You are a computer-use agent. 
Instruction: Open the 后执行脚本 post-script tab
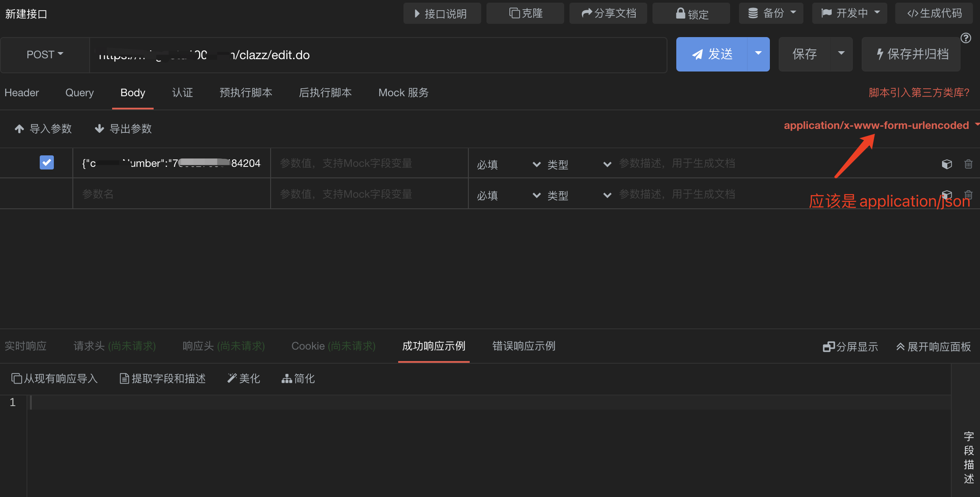click(x=325, y=93)
